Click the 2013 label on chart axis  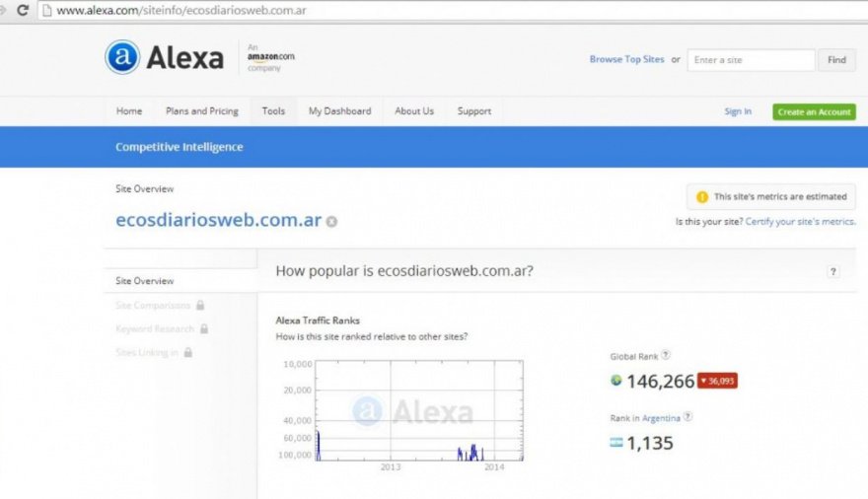pyautogui.click(x=391, y=467)
